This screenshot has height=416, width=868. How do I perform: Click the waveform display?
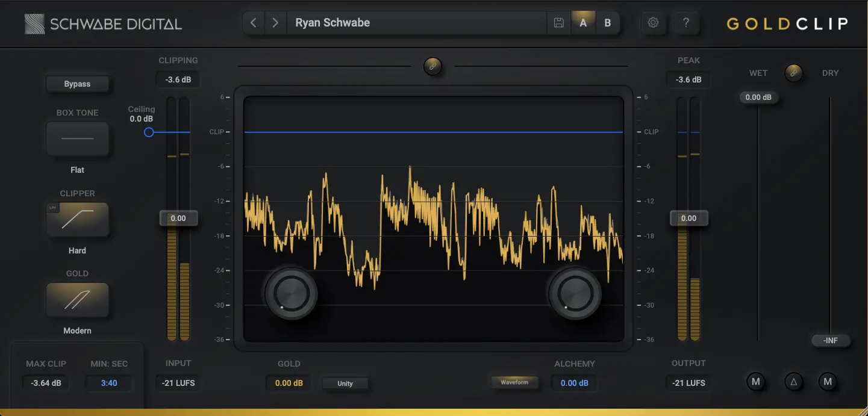pyautogui.click(x=433, y=219)
